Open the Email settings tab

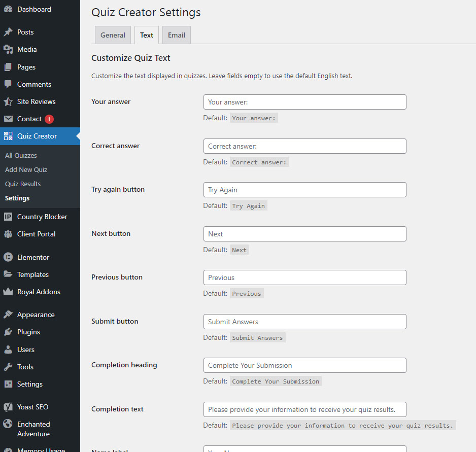coord(177,35)
